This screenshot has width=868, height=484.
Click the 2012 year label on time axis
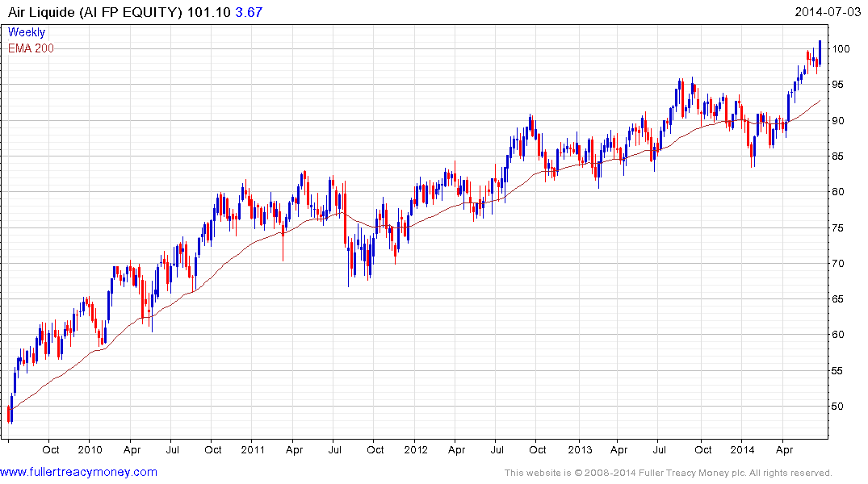(x=416, y=449)
